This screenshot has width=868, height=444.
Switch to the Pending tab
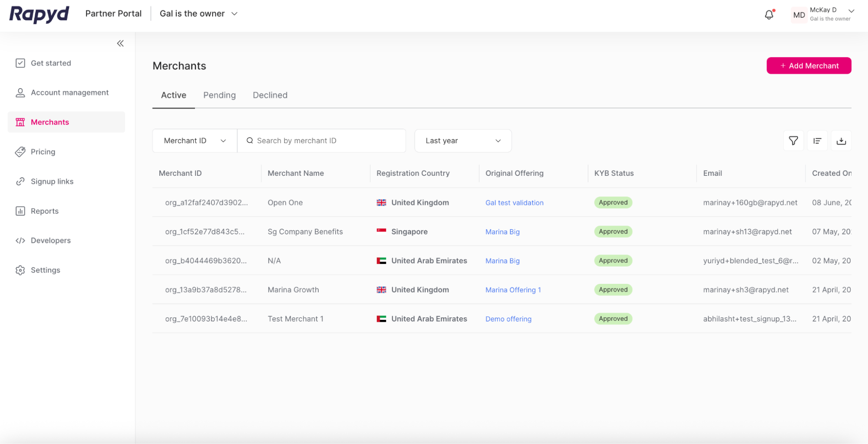[x=219, y=95]
